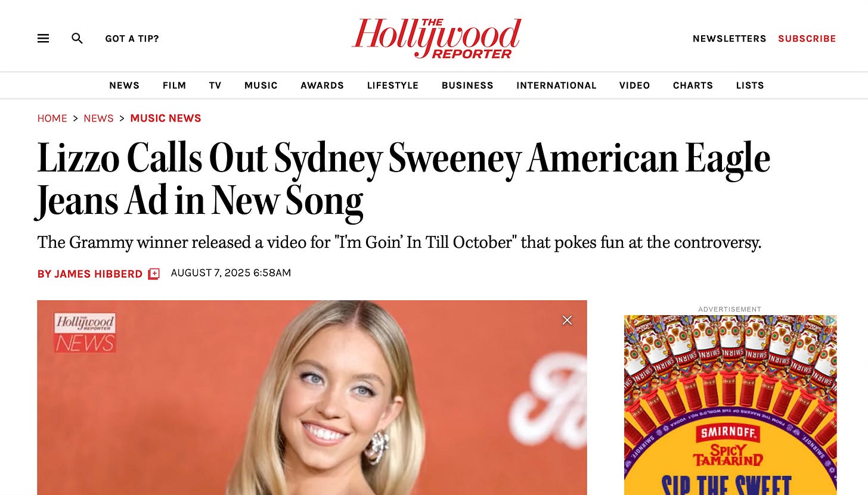Open the International nav item
Screen dimensions: 868x495
coord(556,85)
